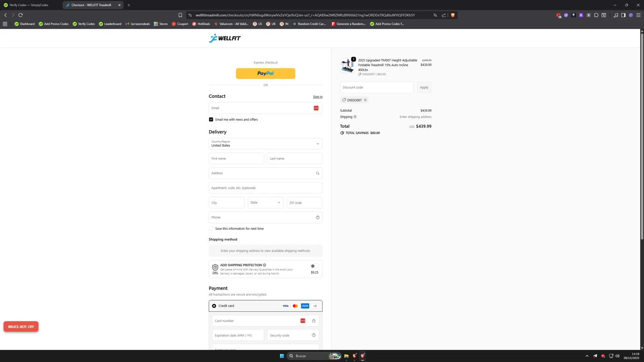Click the shipping protection info icon

[x=264, y=265]
